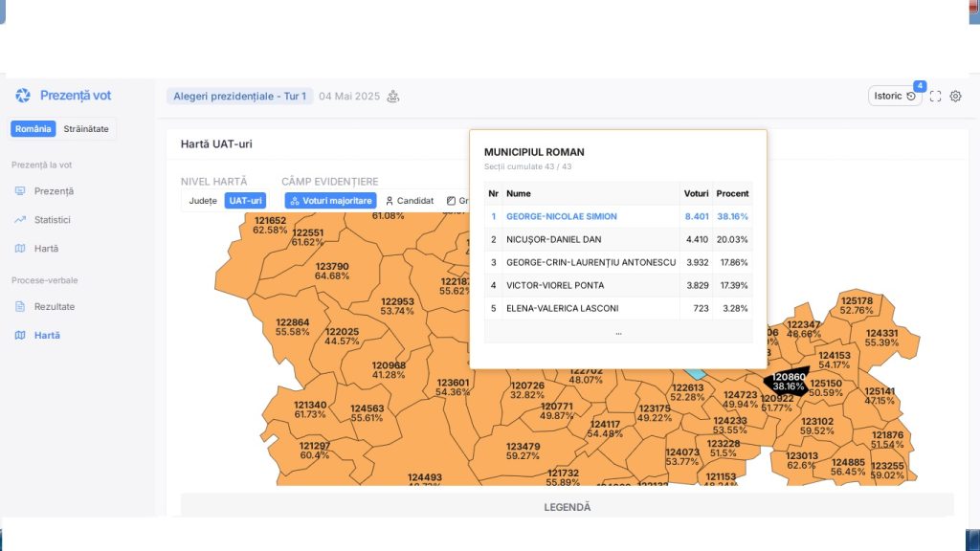The image size is (980, 551).
Task: Click the 38.16% percent cell
Action: tap(732, 216)
